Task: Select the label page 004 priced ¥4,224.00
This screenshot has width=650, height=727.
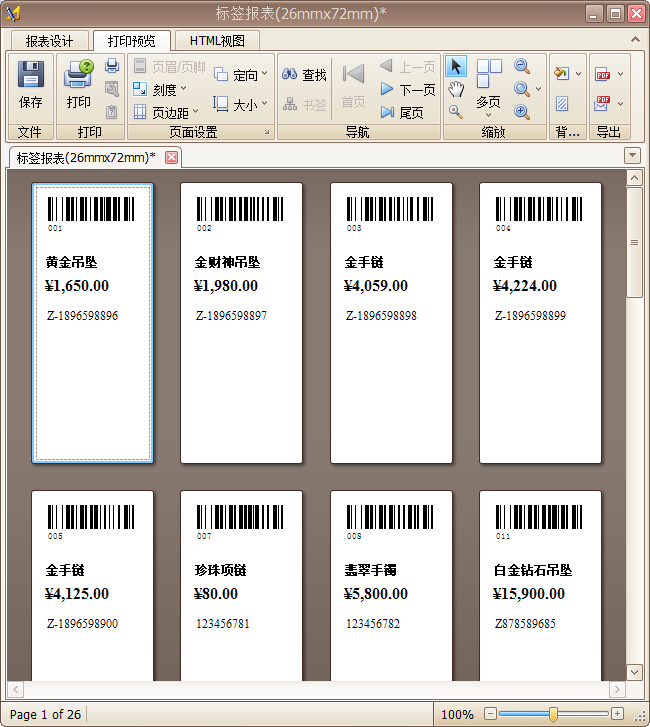Action: [540, 323]
